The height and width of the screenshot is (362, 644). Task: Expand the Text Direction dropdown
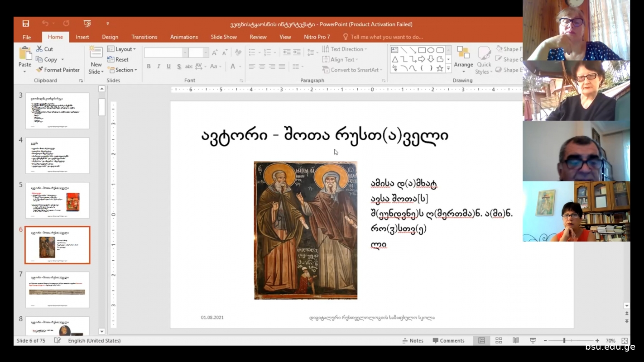tap(345, 49)
